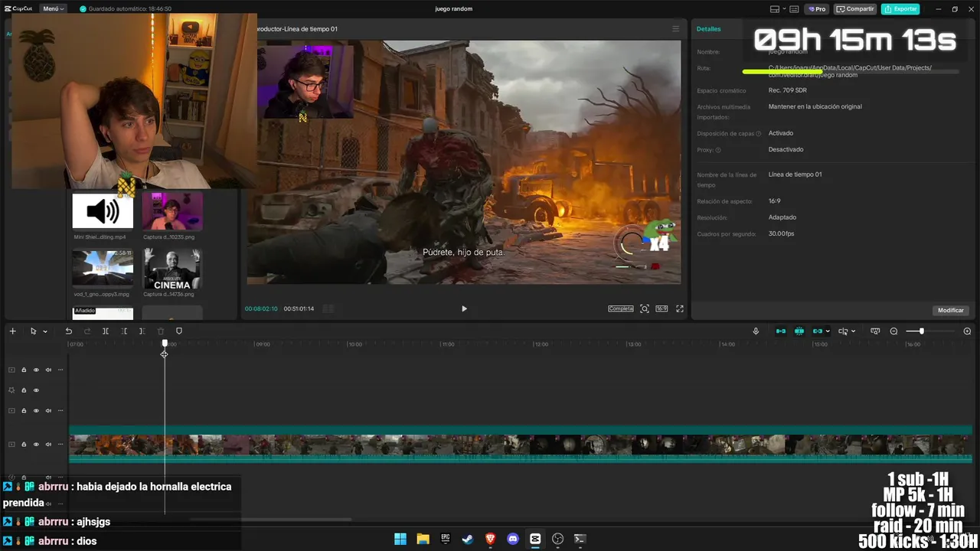This screenshot has height=551, width=980.
Task: Redo the last undone edit
Action: 87,331
